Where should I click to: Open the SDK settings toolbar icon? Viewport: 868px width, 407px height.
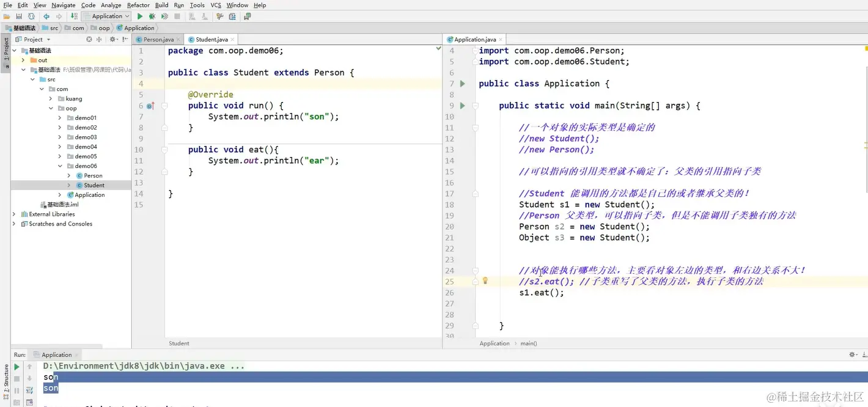pos(232,16)
